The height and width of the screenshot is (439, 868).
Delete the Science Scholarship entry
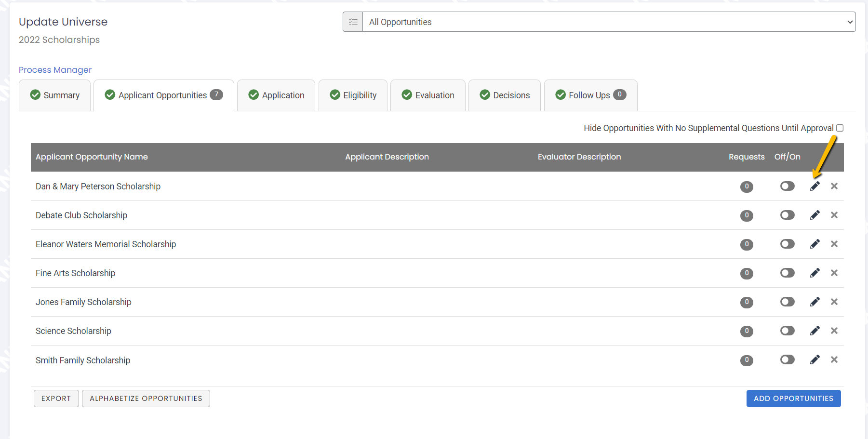coord(834,331)
